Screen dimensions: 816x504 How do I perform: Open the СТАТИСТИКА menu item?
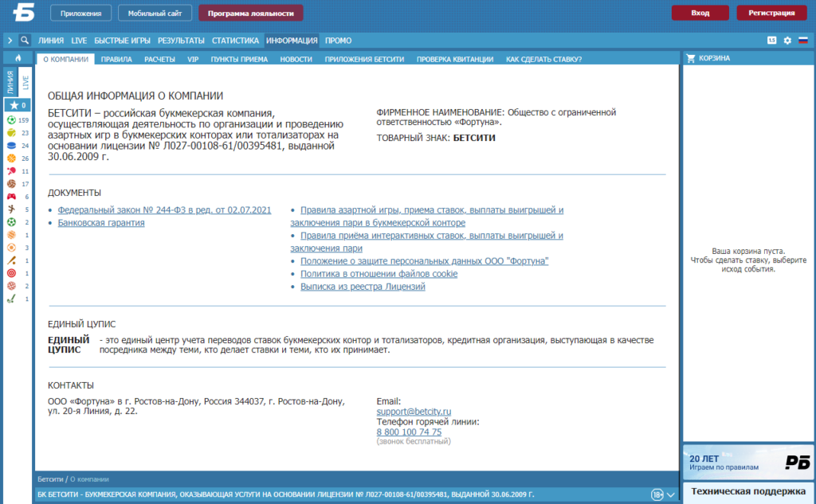point(235,41)
